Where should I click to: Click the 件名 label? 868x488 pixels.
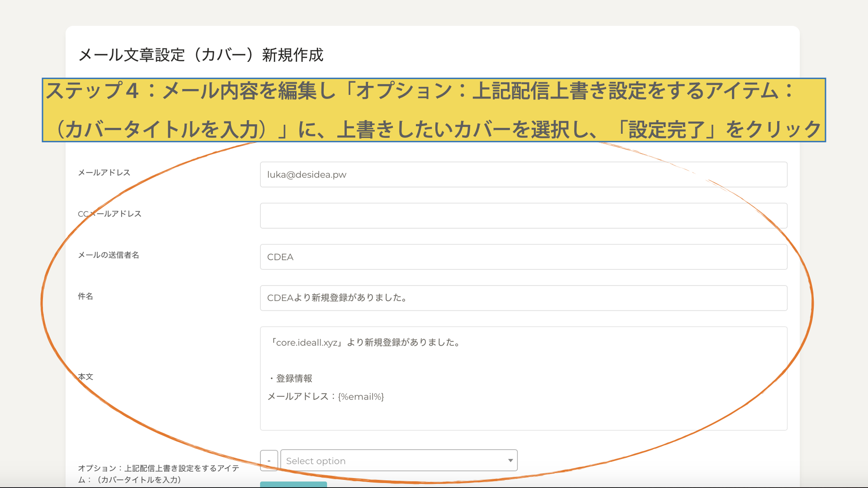click(x=85, y=296)
